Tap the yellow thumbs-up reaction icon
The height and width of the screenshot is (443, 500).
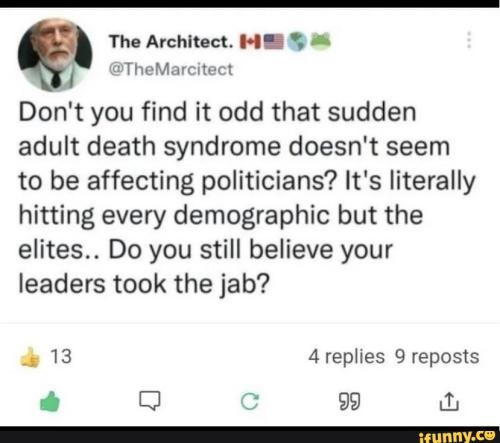pyautogui.click(x=30, y=357)
